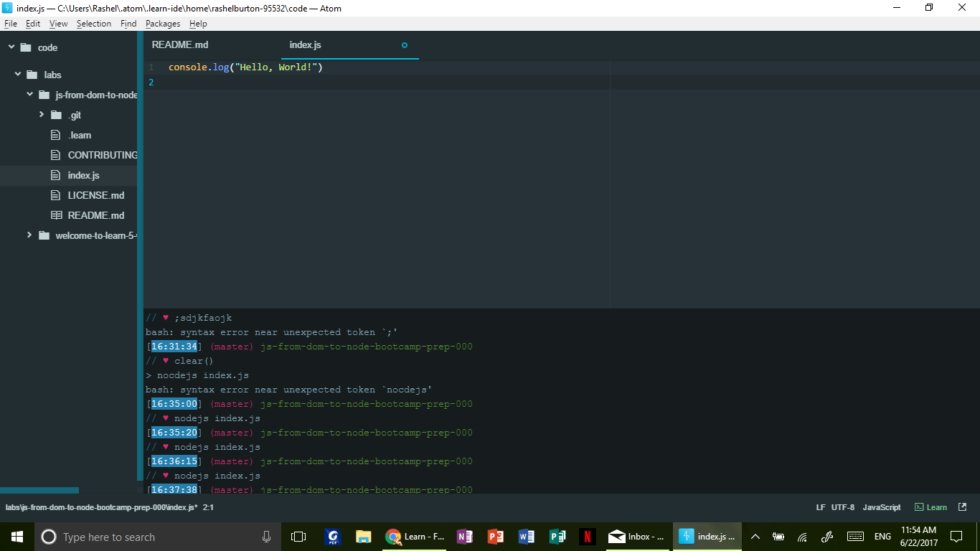Image resolution: width=980 pixels, height=551 pixels.
Task: Open the Packages menu
Action: pyautogui.click(x=163, y=24)
